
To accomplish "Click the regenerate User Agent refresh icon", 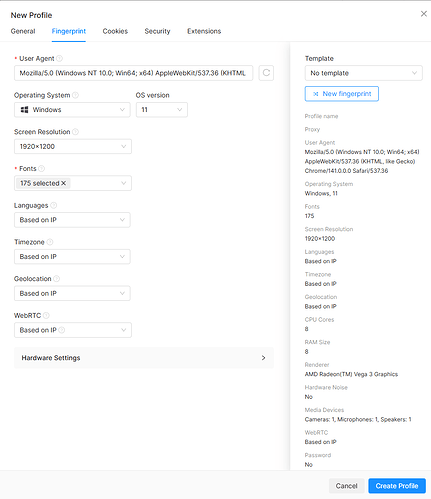I will 266,73.
